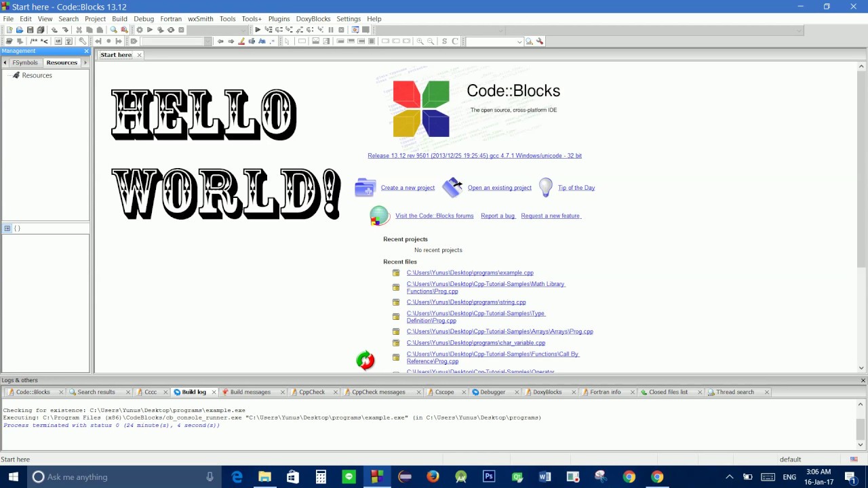Click Tip of the Day link
868x488 pixels.
pos(576,188)
